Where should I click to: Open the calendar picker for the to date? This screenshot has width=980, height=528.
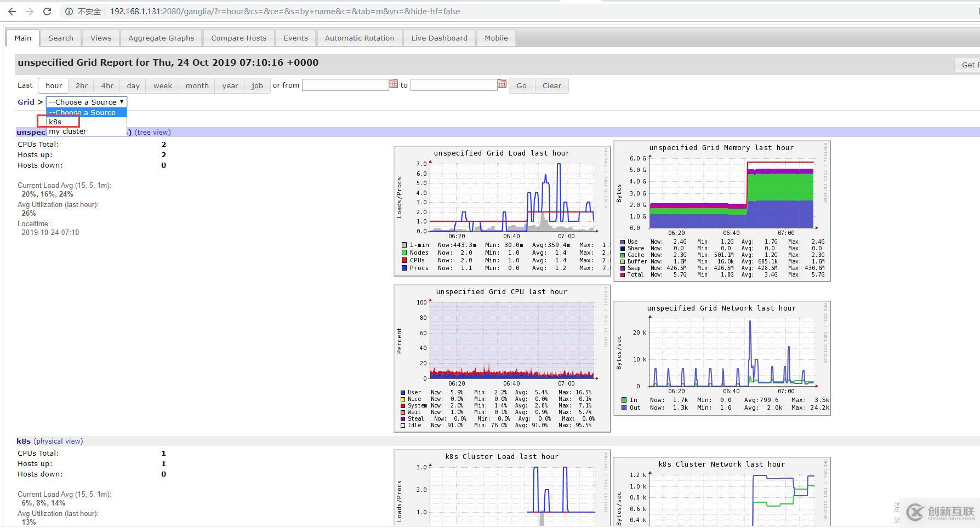[502, 84]
